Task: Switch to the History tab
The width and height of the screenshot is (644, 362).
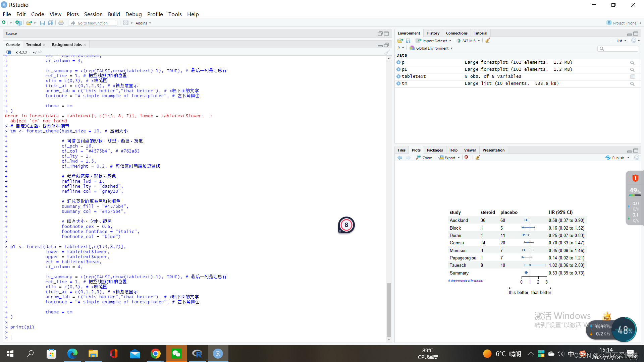Action: [432, 33]
